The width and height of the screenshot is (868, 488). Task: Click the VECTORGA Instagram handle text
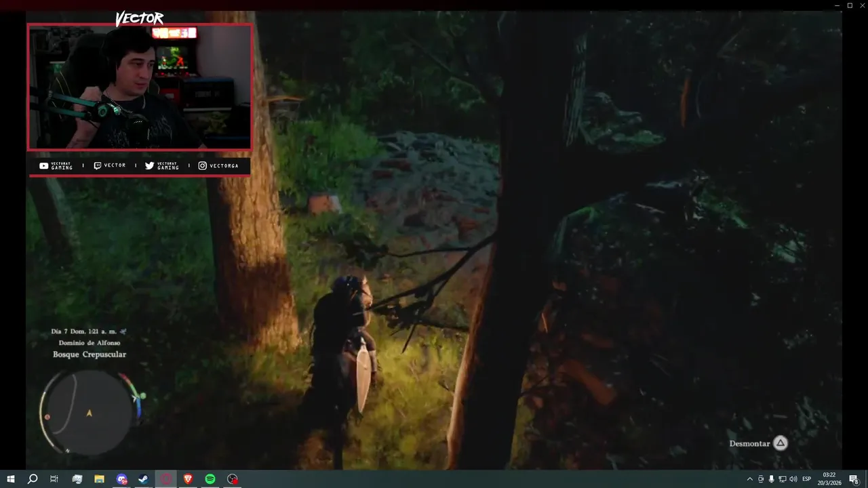click(x=224, y=166)
